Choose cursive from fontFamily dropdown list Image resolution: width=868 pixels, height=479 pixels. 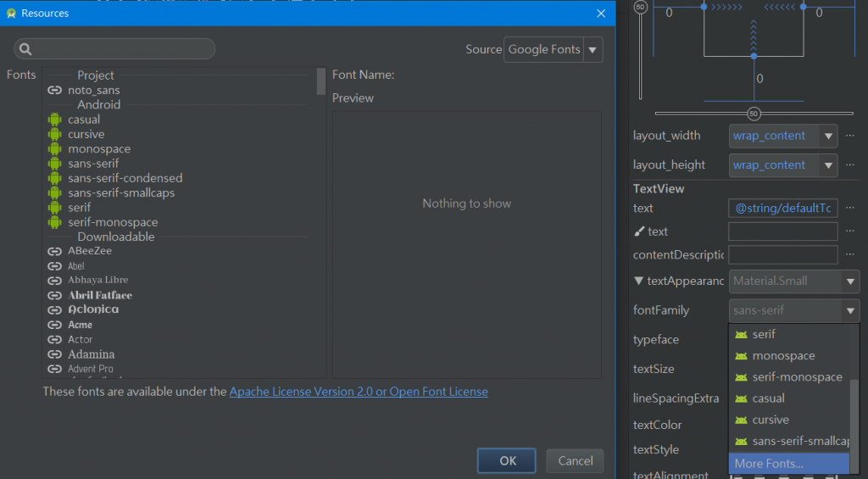pyautogui.click(x=789, y=421)
